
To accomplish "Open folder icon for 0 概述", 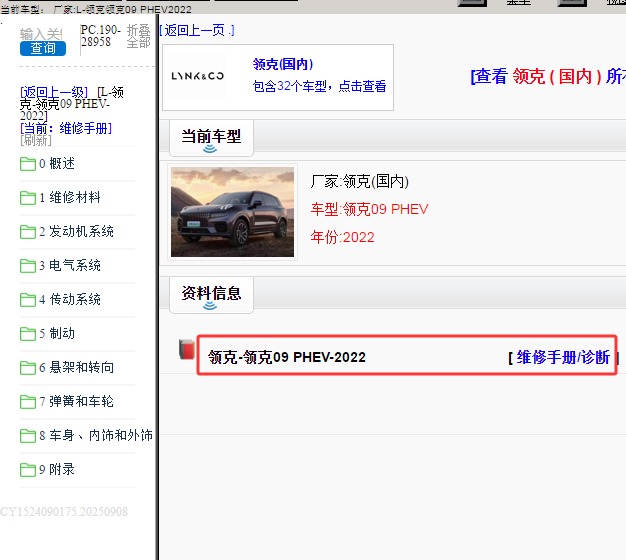I will coord(28,164).
